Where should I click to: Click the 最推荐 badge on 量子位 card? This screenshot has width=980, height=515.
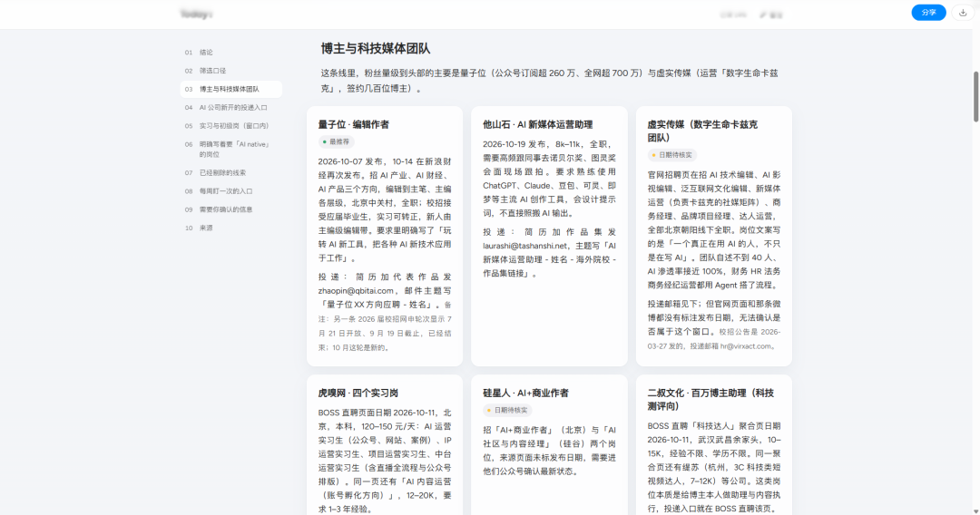(x=337, y=141)
